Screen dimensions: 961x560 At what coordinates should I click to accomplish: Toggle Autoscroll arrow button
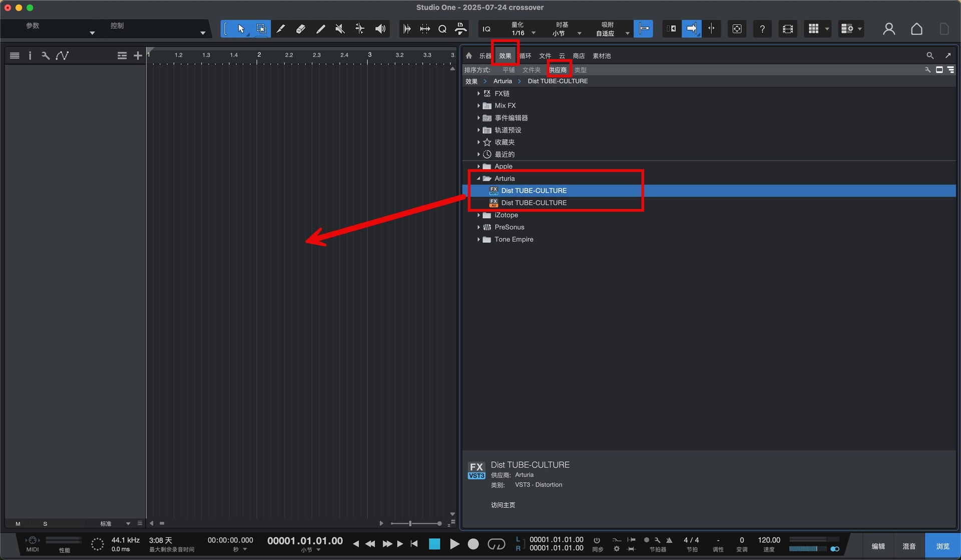point(691,29)
